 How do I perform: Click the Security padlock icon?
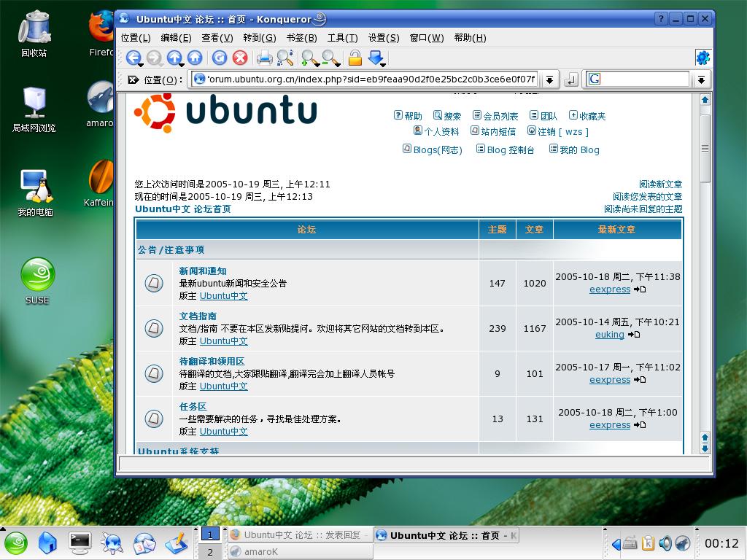pos(355,58)
